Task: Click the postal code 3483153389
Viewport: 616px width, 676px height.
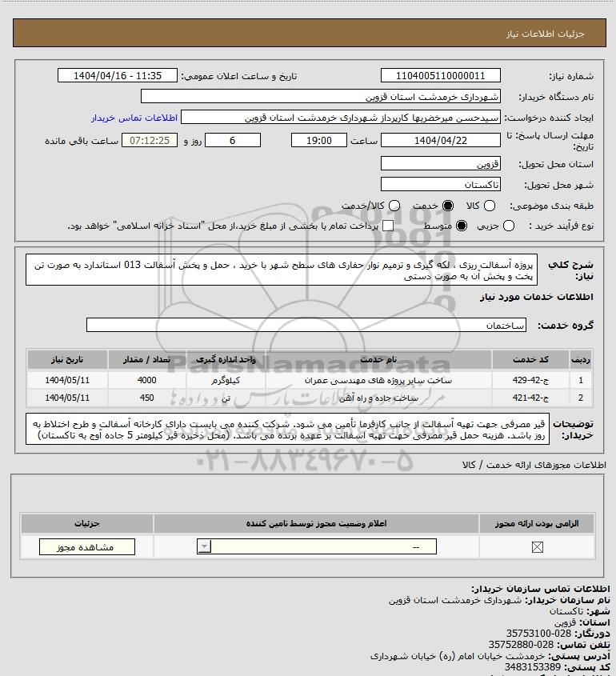Action: (x=532, y=667)
